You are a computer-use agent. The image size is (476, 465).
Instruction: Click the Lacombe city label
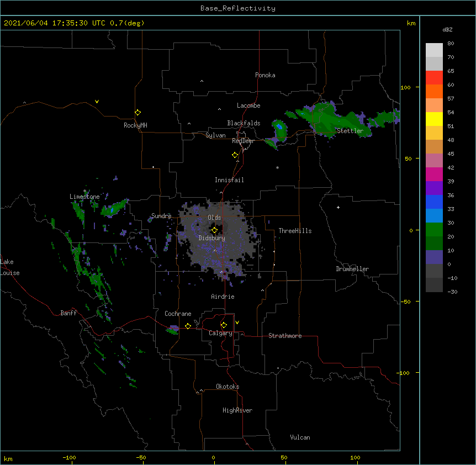pyautogui.click(x=248, y=105)
